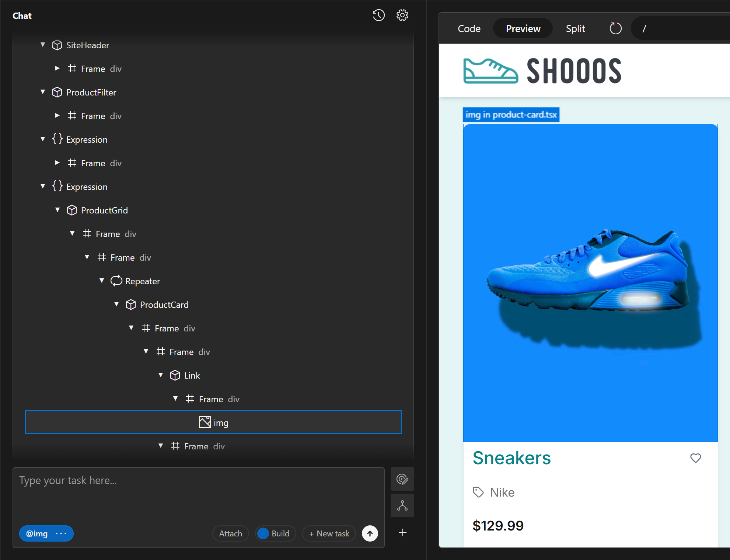
Task: Click the element picker target icon
Action: (x=402, y=479)
